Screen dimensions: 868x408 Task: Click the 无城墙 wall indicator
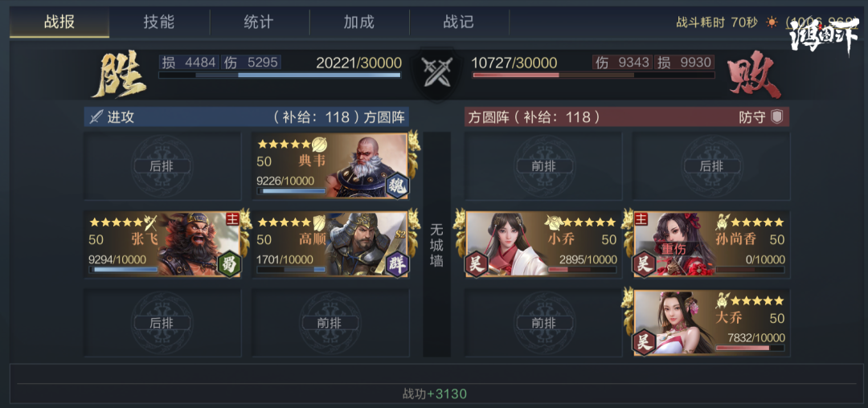(436, 244)
